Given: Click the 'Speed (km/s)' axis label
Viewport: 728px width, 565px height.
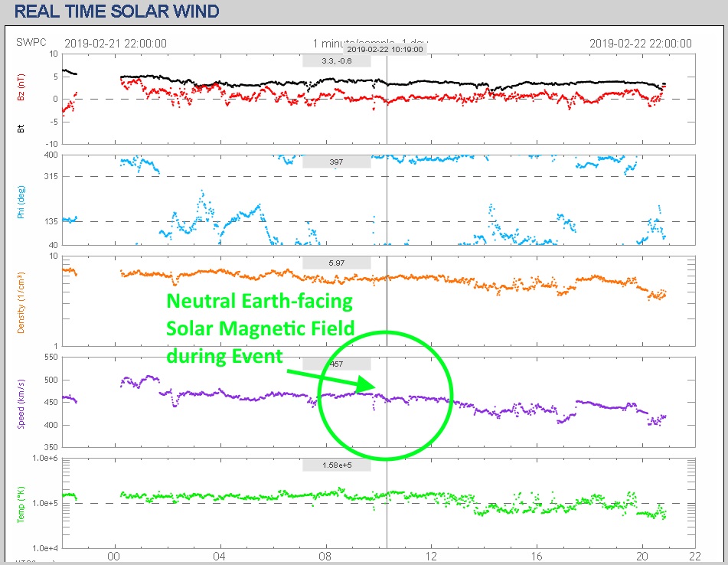Looking at the screenshot, I should point(21,404).
